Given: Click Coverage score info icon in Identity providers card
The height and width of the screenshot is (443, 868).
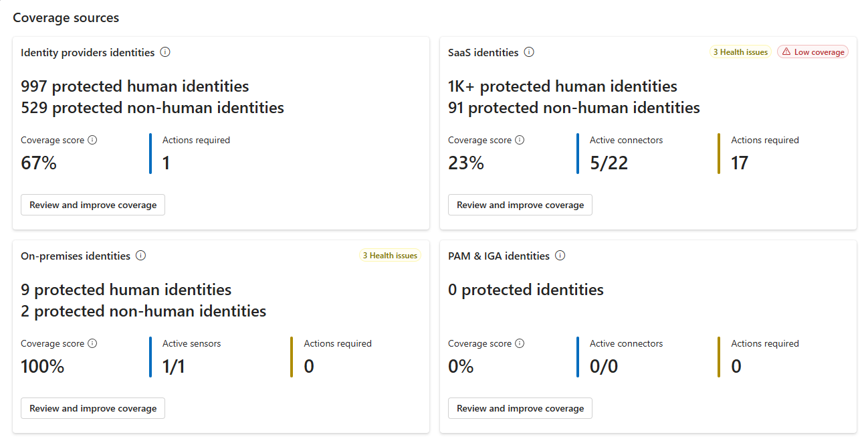Looking at the screenshot, I should (x=92, y=141).
